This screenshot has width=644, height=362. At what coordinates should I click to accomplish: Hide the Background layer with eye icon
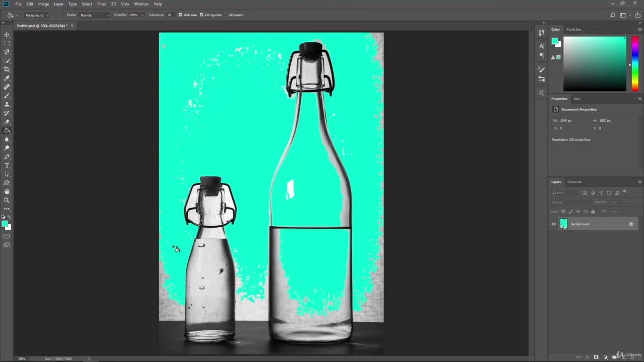pos(553,224)
